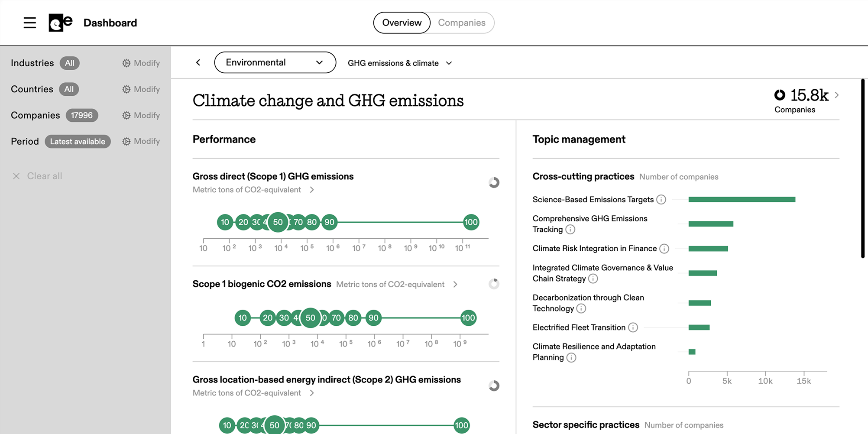Viewport: 868px width, 434px height.
Task: Expand Gross direct Scope 1 metric details arrow
Action: pos(312,190)
